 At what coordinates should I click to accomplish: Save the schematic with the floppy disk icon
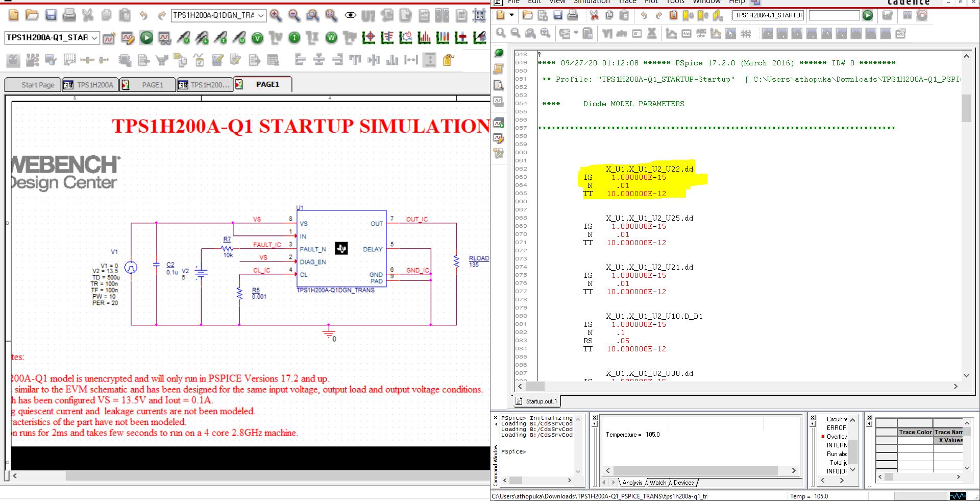[x=51, y=15]
